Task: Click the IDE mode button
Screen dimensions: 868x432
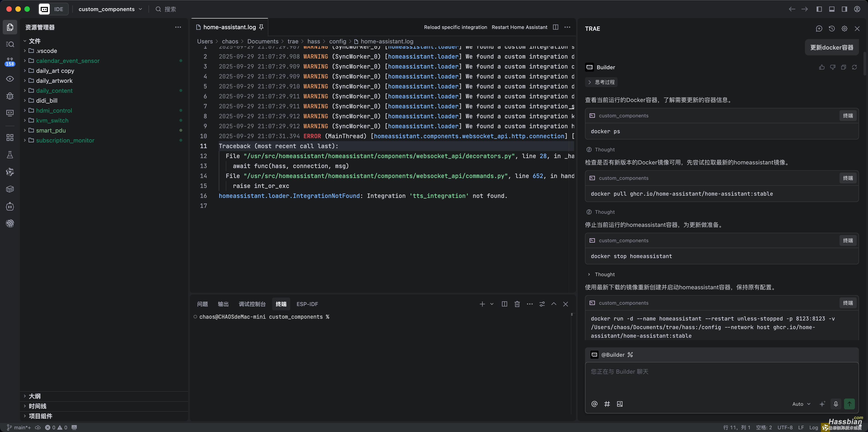Action: coord(53,9)
